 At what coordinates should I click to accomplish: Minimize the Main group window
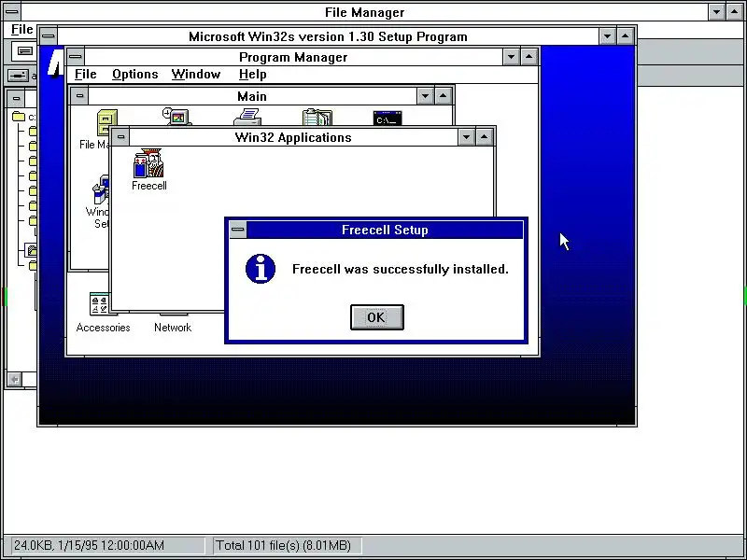(425, 96)
